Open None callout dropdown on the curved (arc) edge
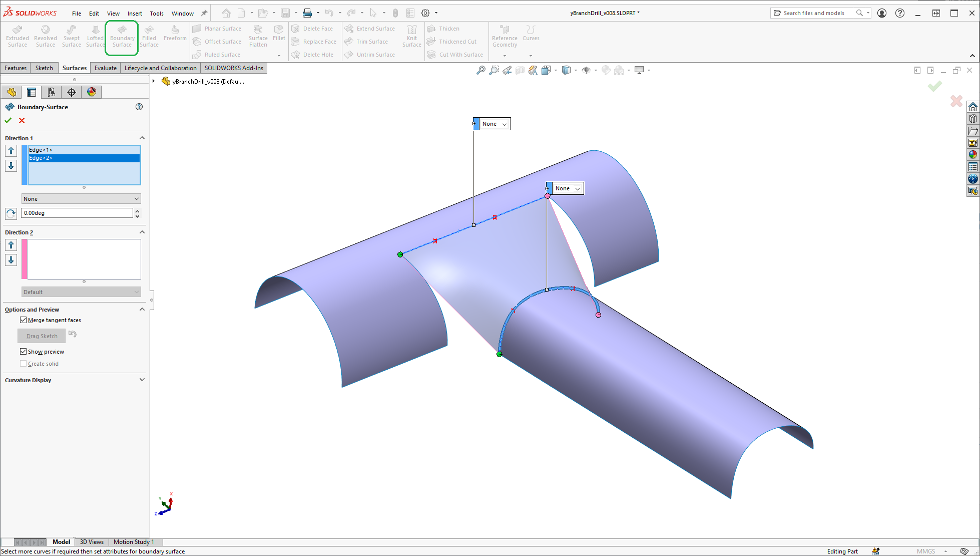The width and height of the screenshot is (980, 556). point(577,189)
